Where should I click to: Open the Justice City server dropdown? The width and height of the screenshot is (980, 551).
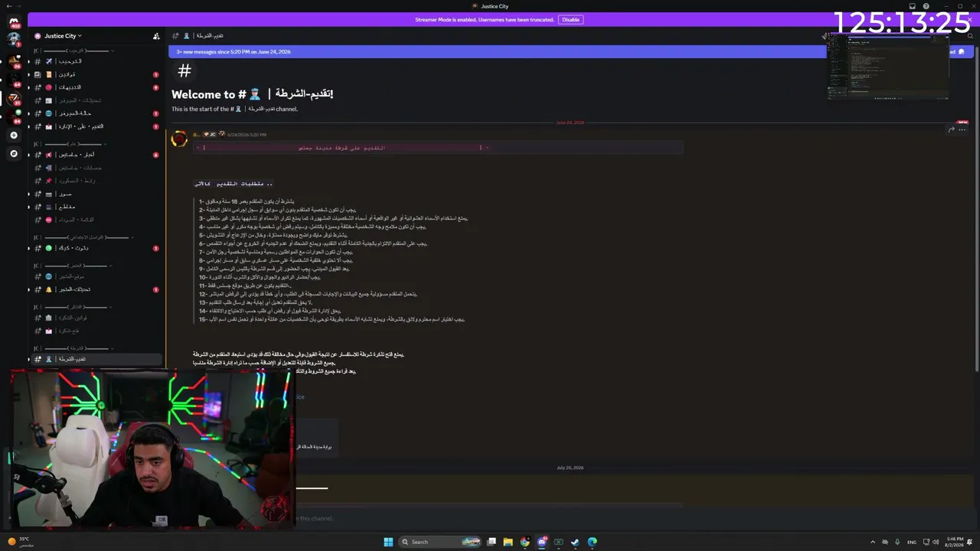(63, 36)
